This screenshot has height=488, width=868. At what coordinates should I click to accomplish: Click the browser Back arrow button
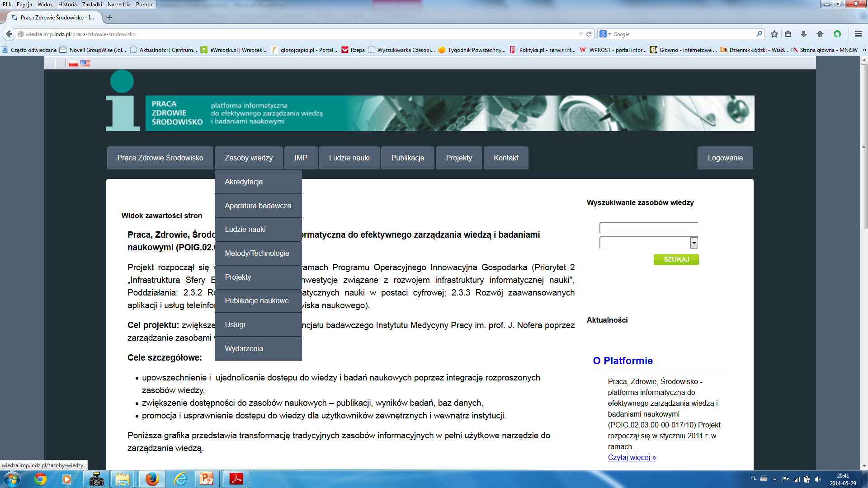[x=9, y=34]
